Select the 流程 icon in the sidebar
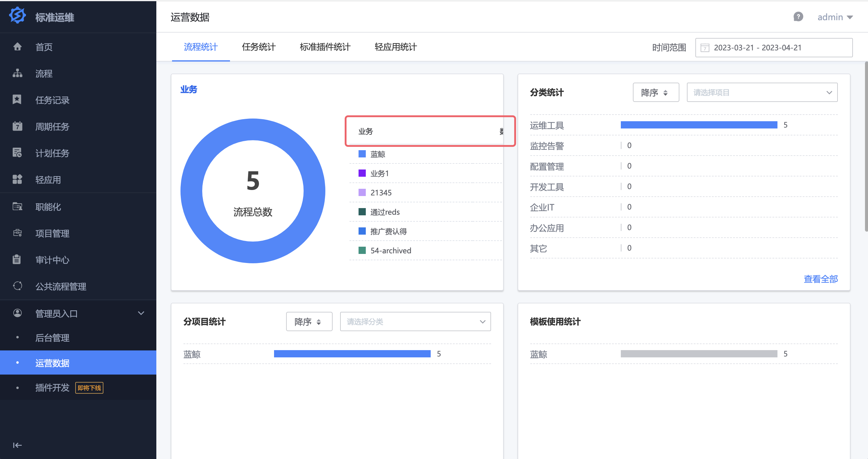The height and width of the screenshot is (459, 868). tap(17, 73)
